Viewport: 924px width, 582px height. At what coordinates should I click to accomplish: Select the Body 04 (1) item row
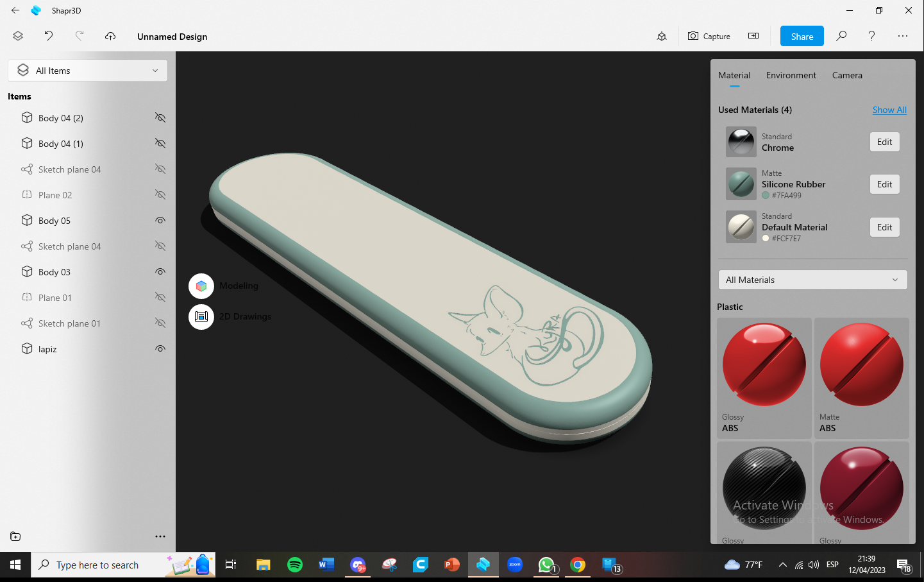click(x=88, y=143)
